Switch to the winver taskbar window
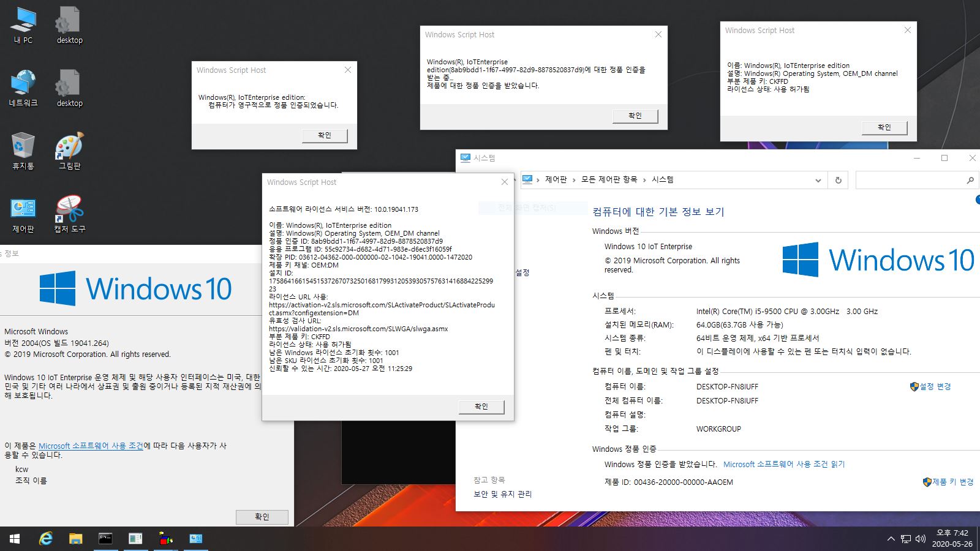Screen dimensions: 980x551 pyautogui.click(x=135, y=539)
